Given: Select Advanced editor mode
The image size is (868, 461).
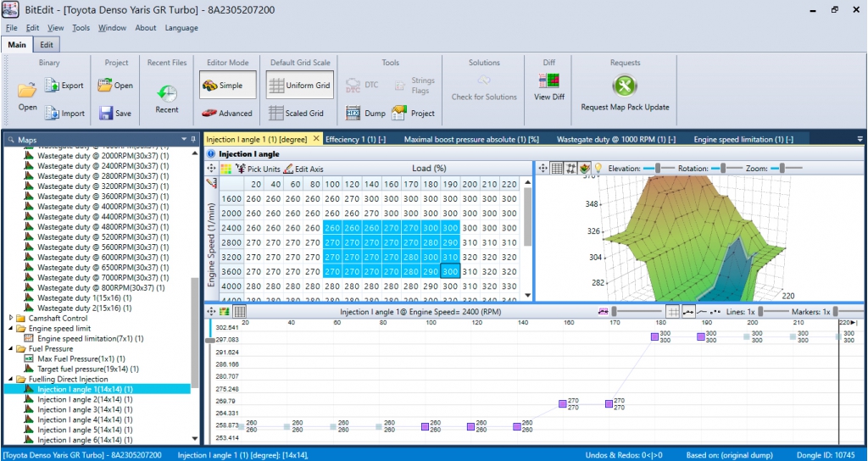Looking at the screenshot, I should click(x=226, y=113).
